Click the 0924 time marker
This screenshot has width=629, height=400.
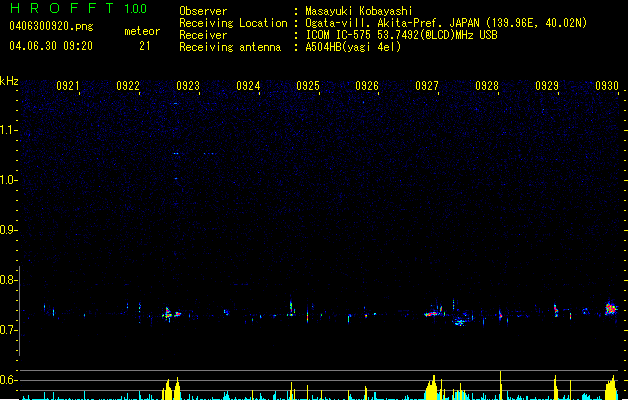[248, 86]
